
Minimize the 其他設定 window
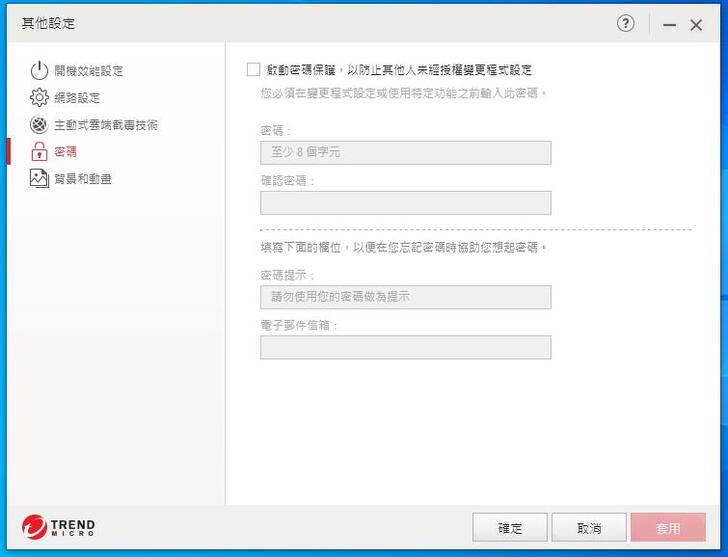[669, 25]
